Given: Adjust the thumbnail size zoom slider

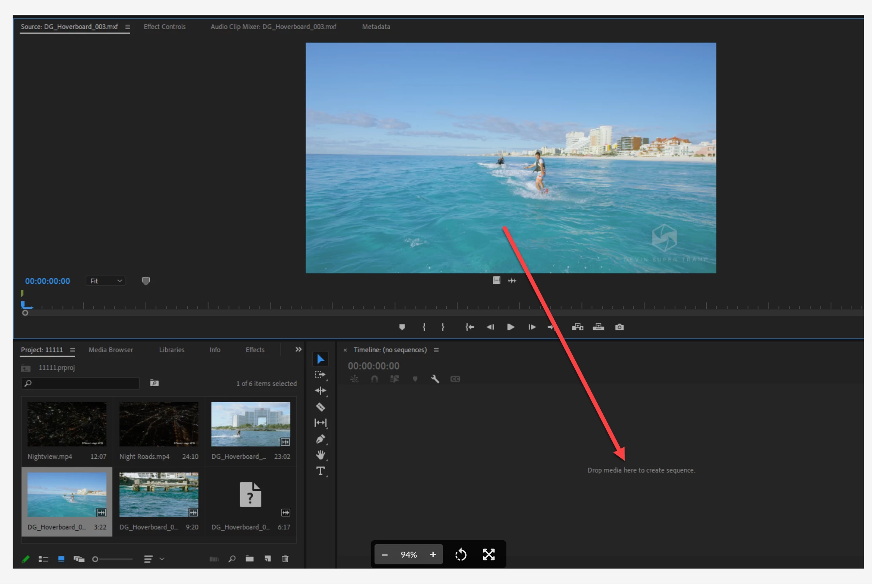Looking at the screenshot, I should (x=96, y=559).
